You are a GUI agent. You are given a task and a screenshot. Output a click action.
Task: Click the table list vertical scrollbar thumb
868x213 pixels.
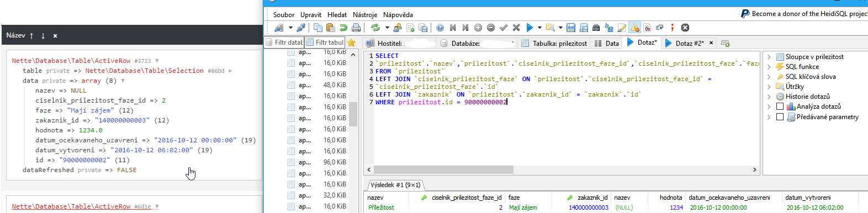point(353,114)
